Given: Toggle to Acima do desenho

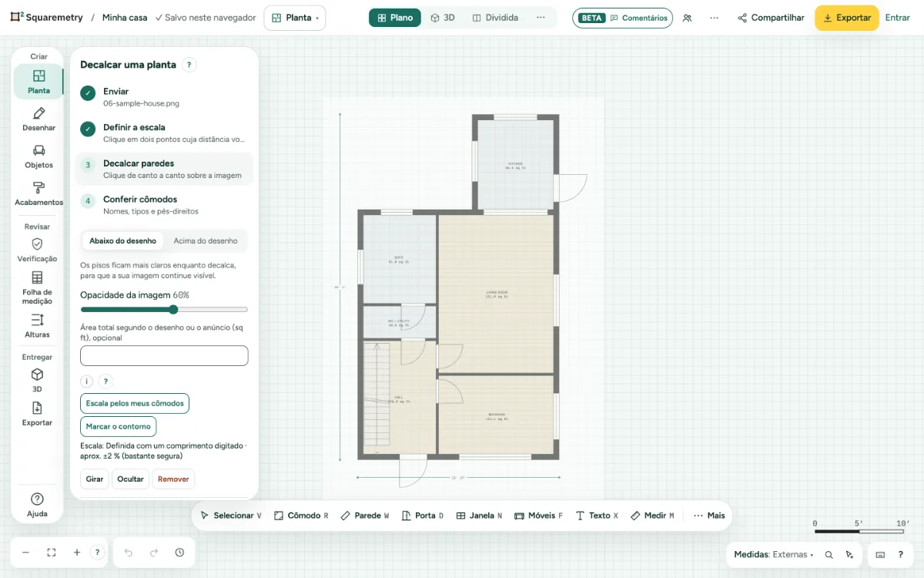Looking at the screenshot, I should (206, 240).
